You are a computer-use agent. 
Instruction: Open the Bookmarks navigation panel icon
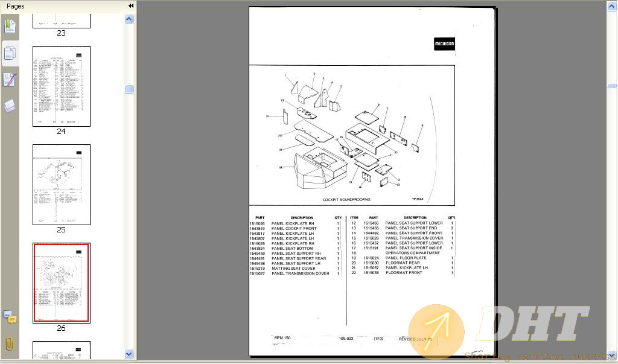pyautogui.click(x=10, y=27)
